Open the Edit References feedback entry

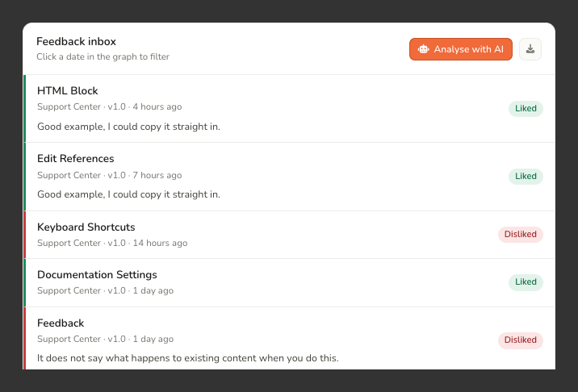[x=289, y=177]
